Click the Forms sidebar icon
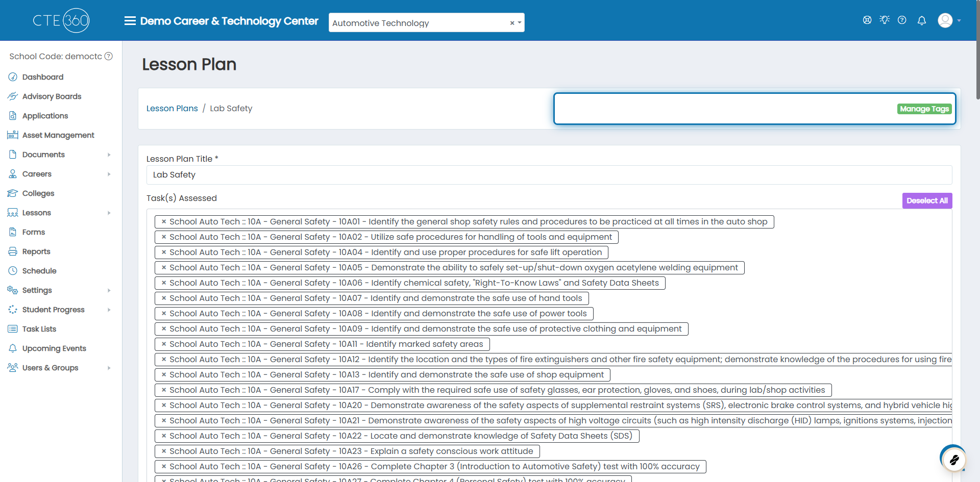 click(13, 232)
